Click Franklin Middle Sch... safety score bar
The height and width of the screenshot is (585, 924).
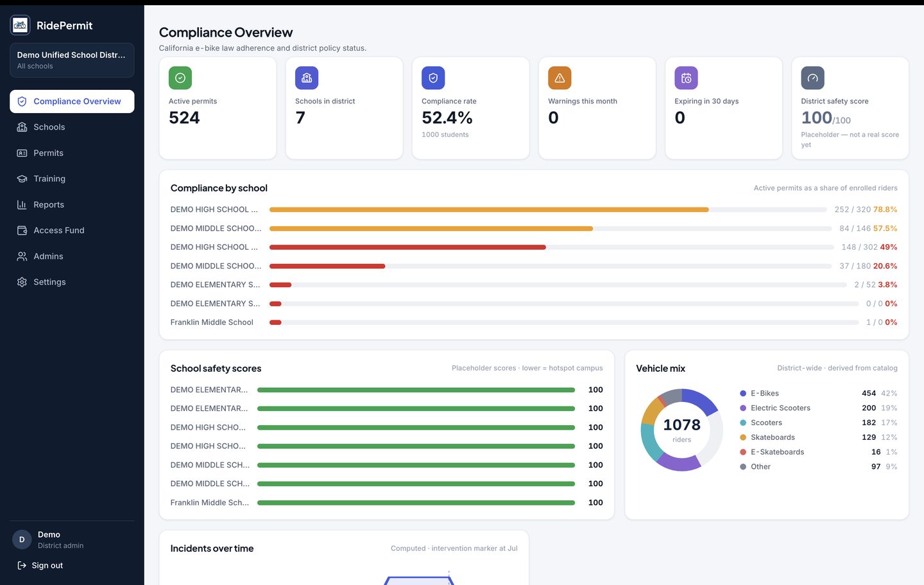pos(416,503)
